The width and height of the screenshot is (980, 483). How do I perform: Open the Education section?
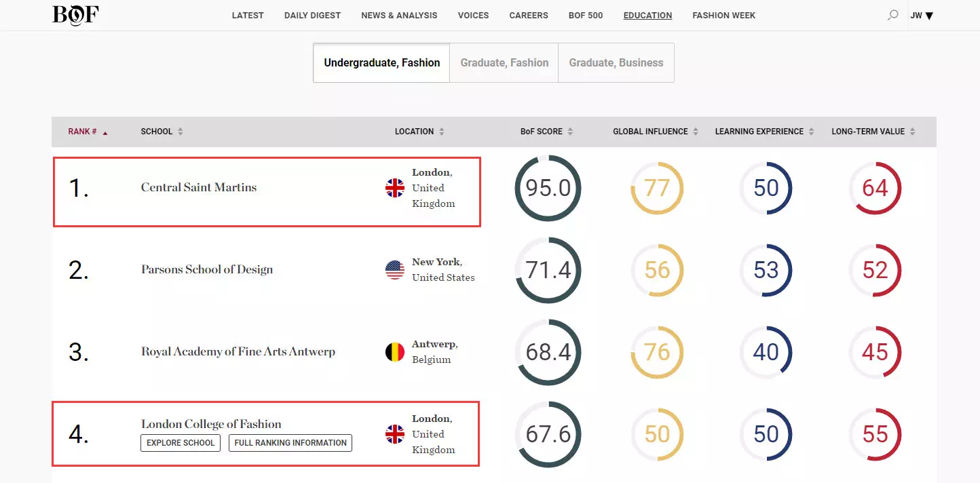[647, 16]
